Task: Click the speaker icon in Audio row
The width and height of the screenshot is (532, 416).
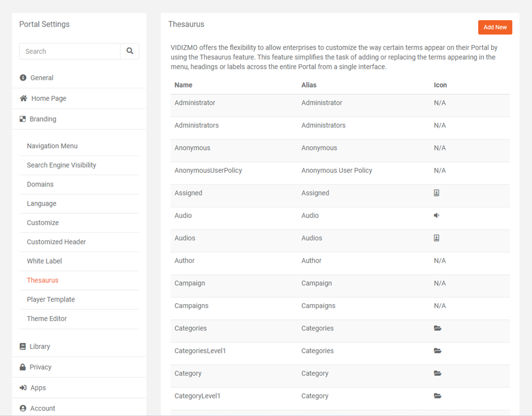Action: point(437,216)
